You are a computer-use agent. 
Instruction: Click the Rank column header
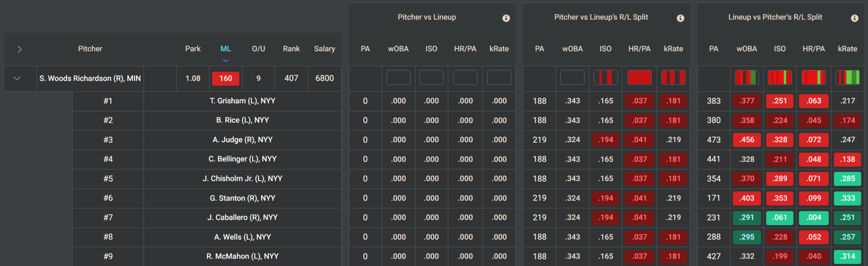pos(291,49)
